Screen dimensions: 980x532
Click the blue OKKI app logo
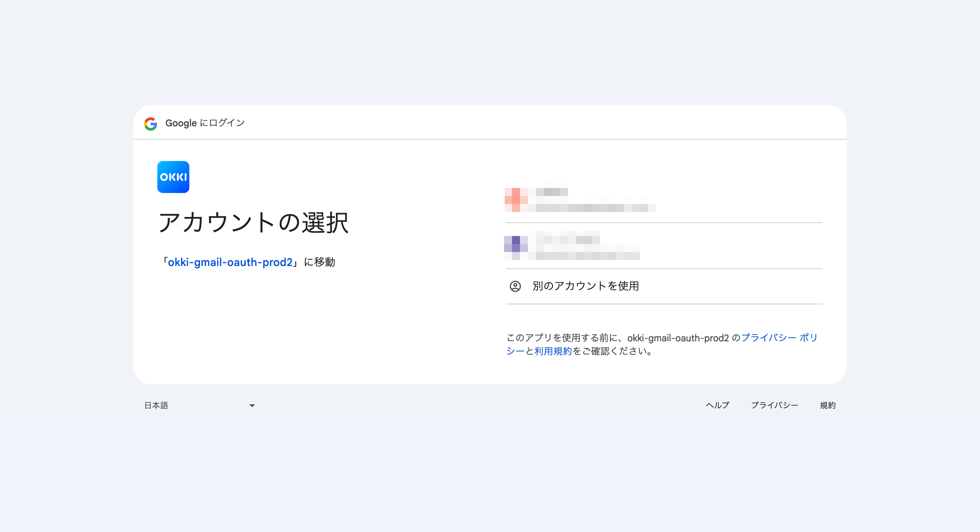coord(173,177)
